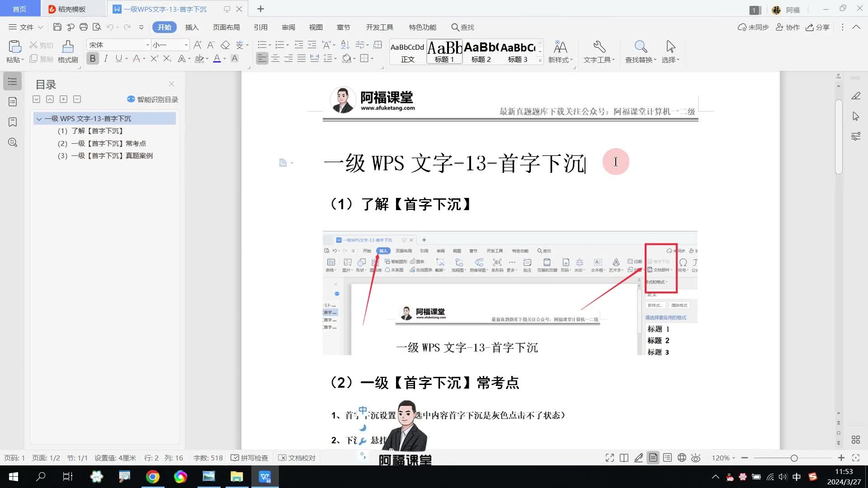
Task: Open the Page Layout (页面布局) tab
Action: 226,27
